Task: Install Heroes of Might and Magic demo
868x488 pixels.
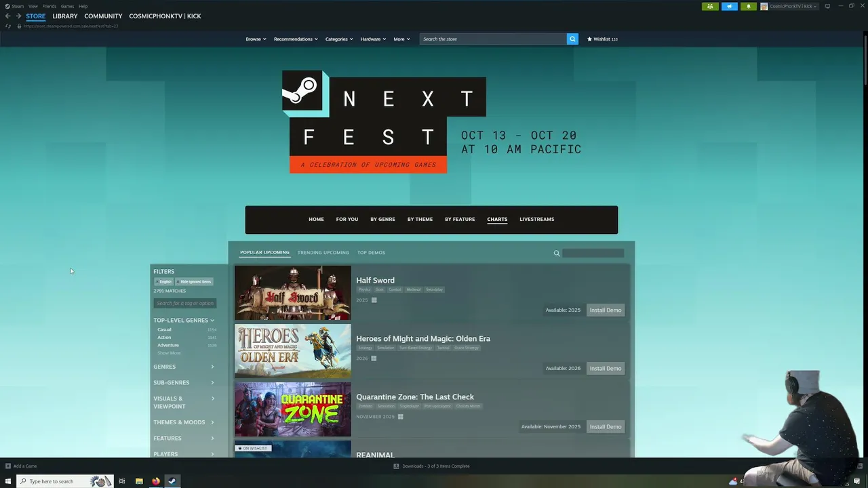Action: point(606,368)
